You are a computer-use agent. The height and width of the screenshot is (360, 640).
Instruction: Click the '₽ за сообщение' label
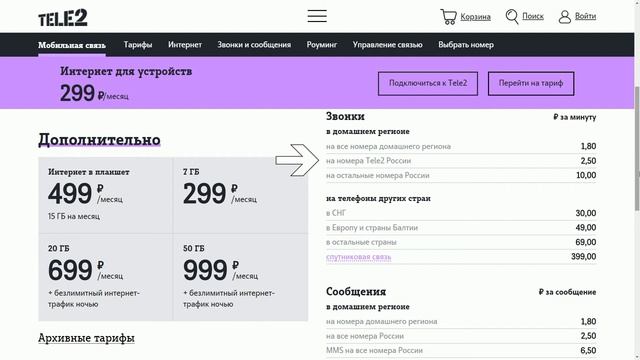tap(567, 292)
